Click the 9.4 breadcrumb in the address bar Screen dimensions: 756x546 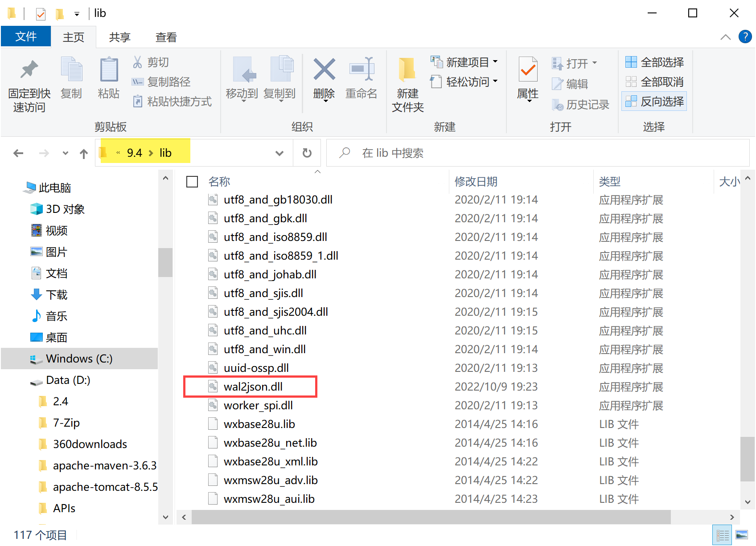(135, 153)
